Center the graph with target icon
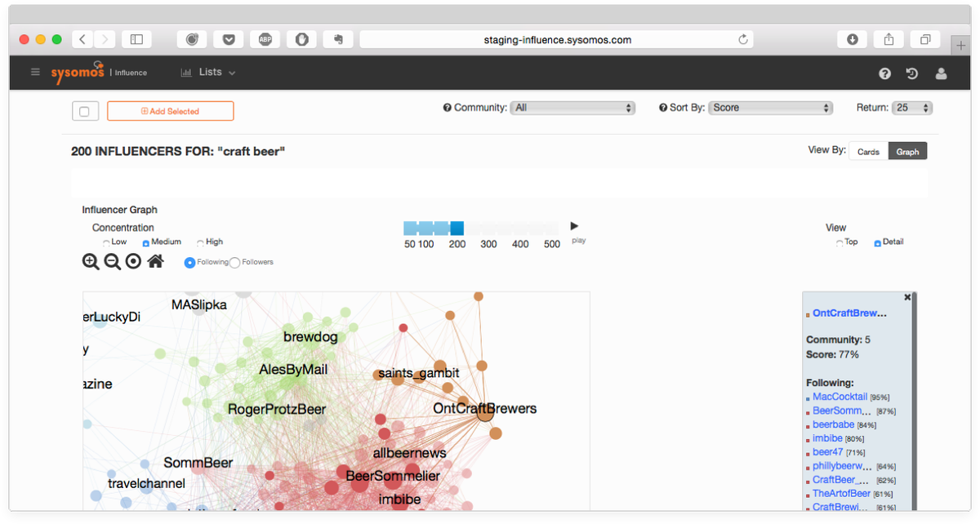Viewport: 980px width, 524px height. [133, 261]
